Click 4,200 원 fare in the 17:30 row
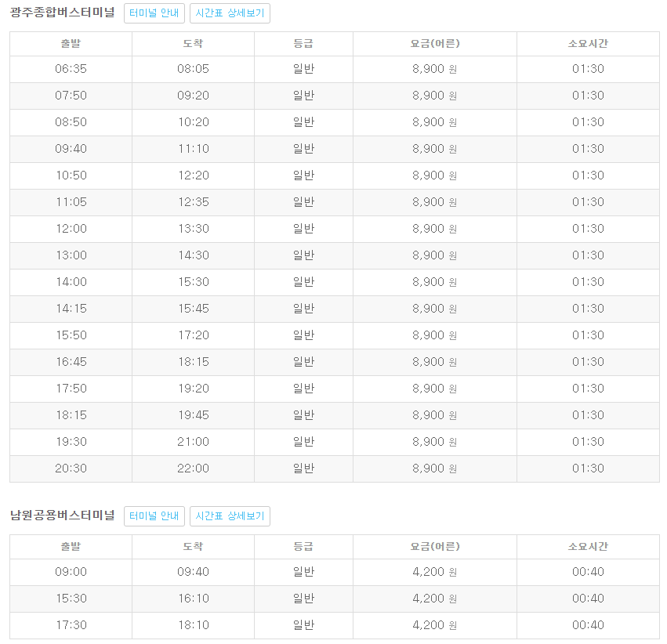667x644 pixels. (x=435, y=625)
